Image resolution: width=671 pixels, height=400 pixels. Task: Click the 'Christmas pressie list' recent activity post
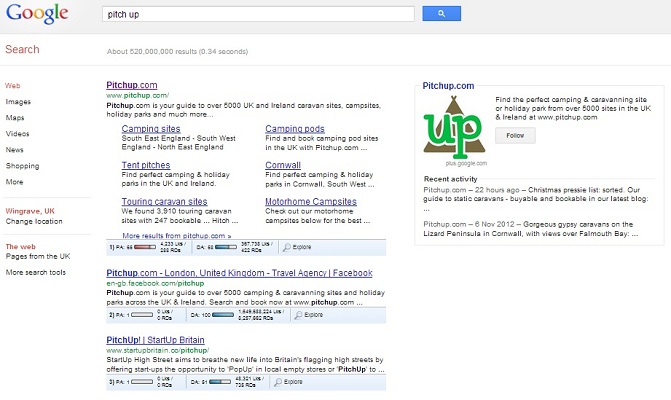pos(536,199)
